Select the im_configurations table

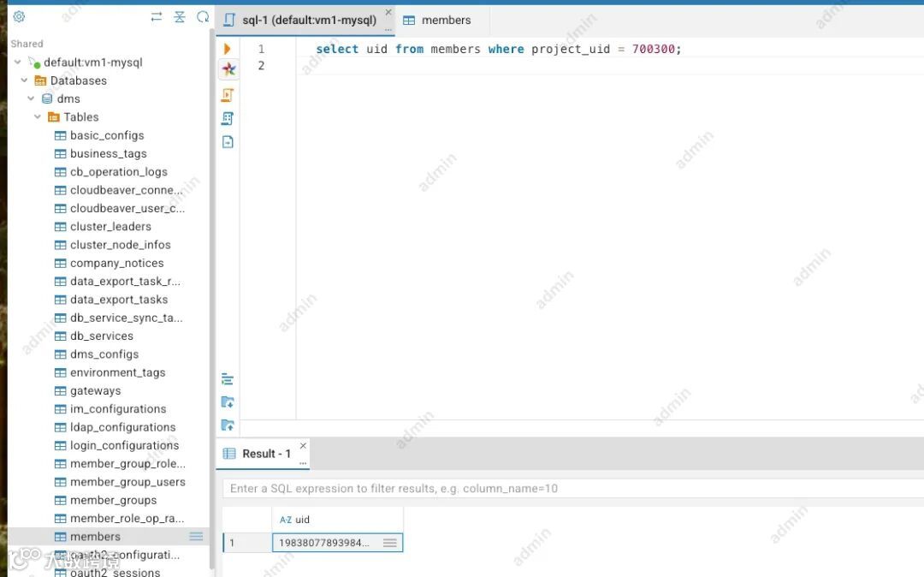pos(118,409)
